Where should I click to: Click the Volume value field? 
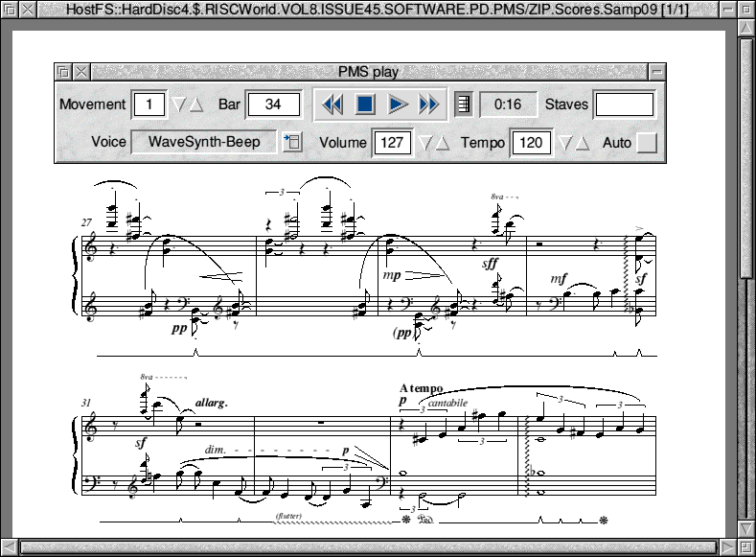pos(392,143)
